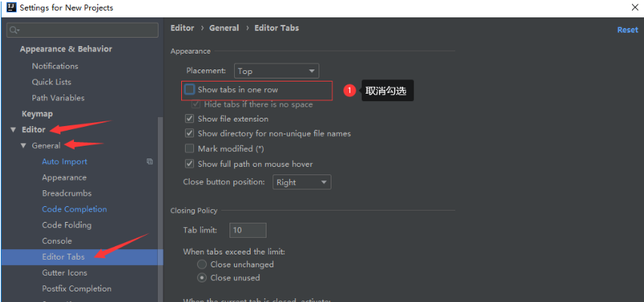The image size is (644, 302).
Task: Toggle Hide tabs if there is no space
Action: click(x=196, y=104)
